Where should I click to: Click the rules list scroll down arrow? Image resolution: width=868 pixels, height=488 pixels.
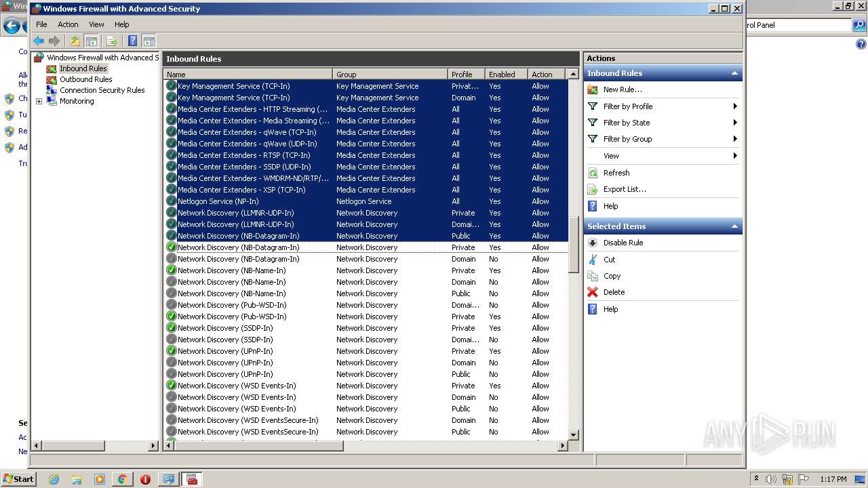(x=573, y=434)
